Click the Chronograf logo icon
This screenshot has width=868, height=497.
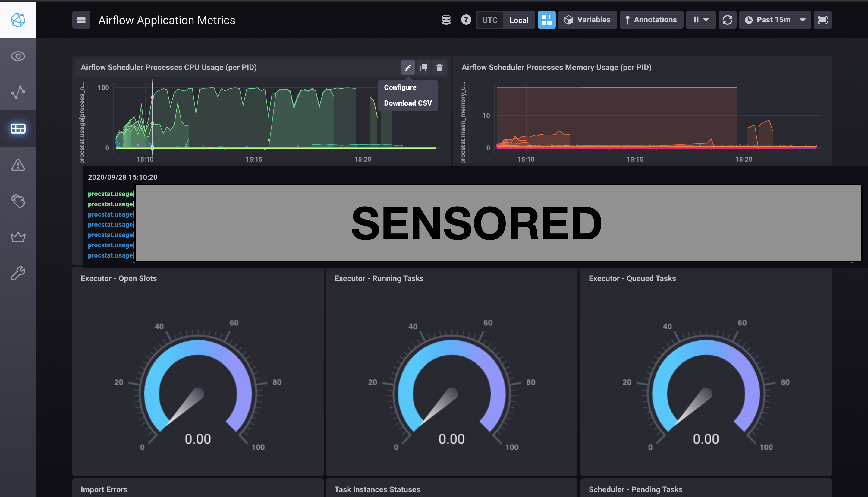pyautogui.click(x=18, y=20)
